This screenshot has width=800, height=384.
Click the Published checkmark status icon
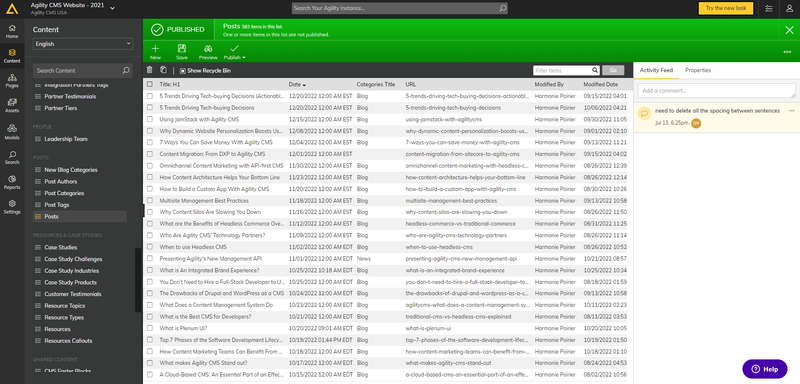(157, 30)
